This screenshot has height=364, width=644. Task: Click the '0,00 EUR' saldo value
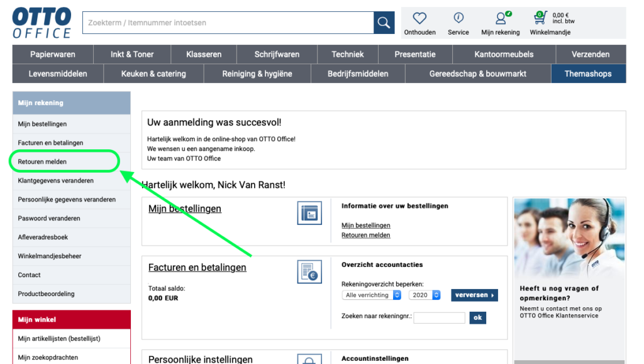pyautogui.click(x=163, y=299)
